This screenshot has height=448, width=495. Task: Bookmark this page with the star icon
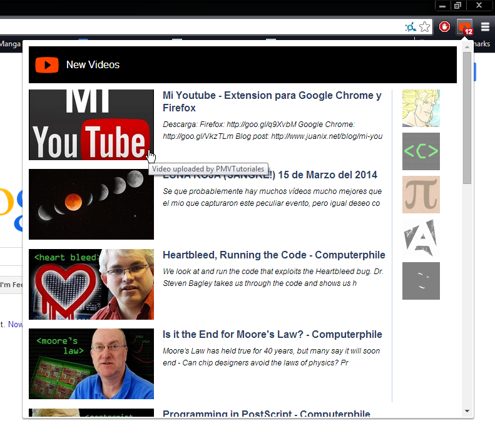[425, 27]
